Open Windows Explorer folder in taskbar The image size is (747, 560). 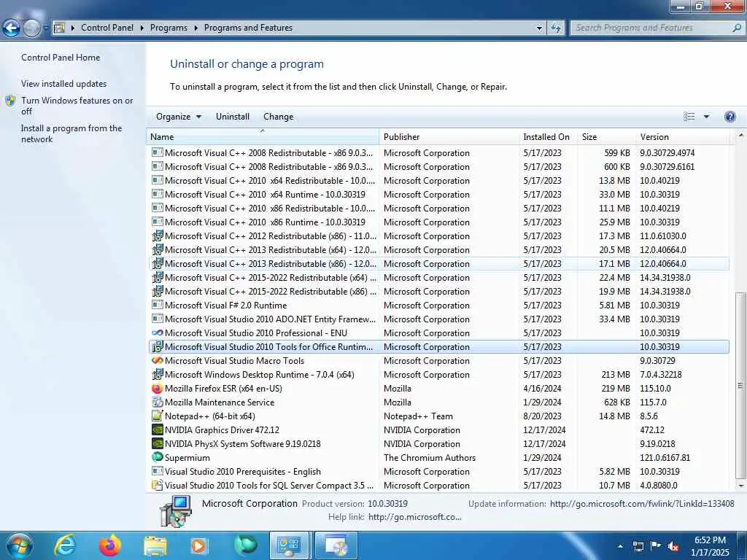(155, 546)
